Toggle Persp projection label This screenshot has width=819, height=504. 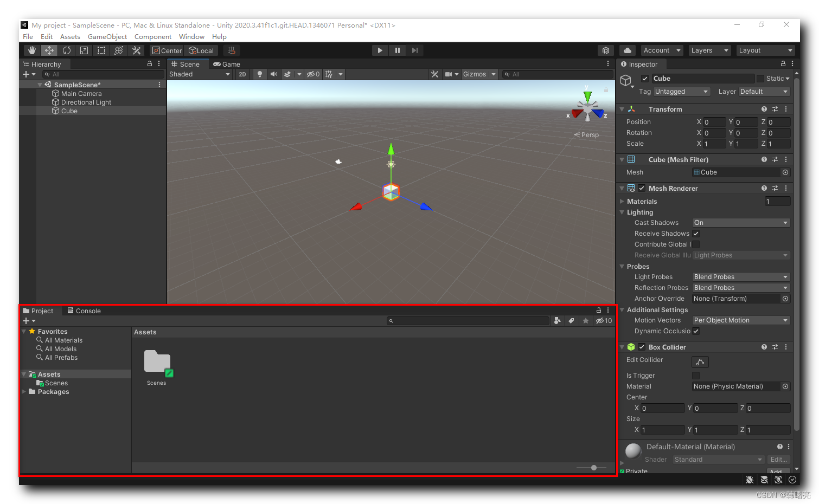point(587,135)
